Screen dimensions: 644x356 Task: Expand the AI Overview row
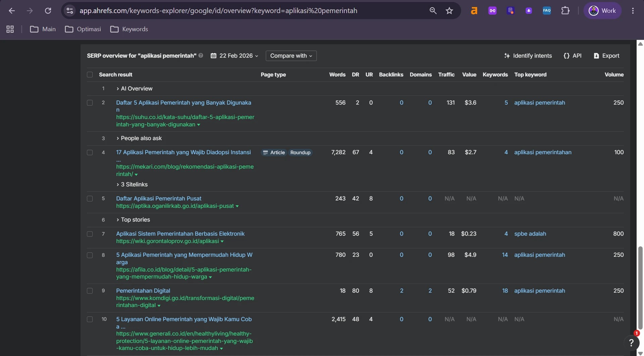point(134,88)
